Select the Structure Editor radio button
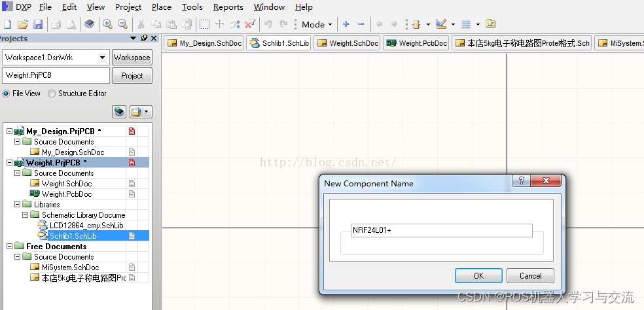Image resolution: width=644 pixels, height=310 pixels. coord(52,94)
